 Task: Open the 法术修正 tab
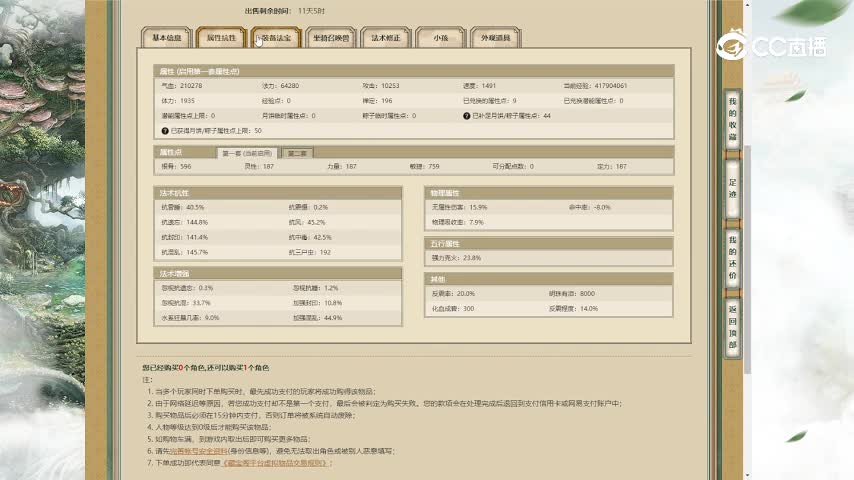386,38
